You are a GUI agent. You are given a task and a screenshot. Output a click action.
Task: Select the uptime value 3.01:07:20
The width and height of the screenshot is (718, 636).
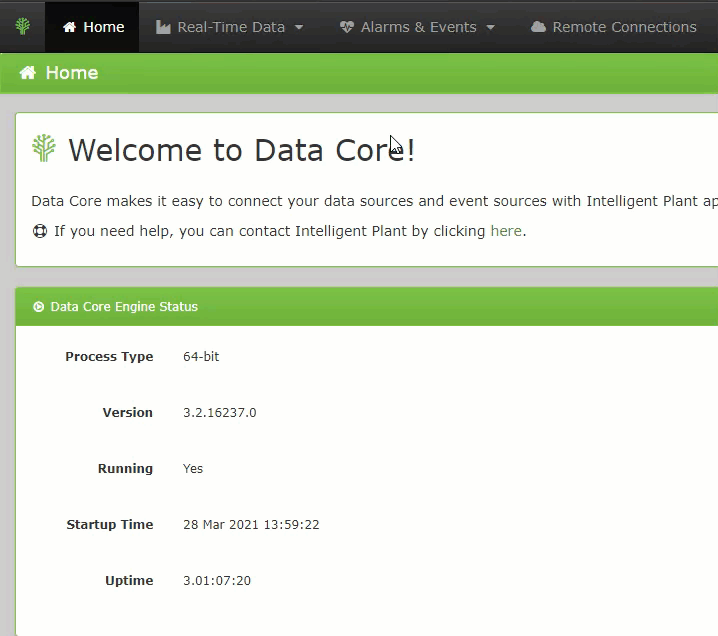pos(217,581)
